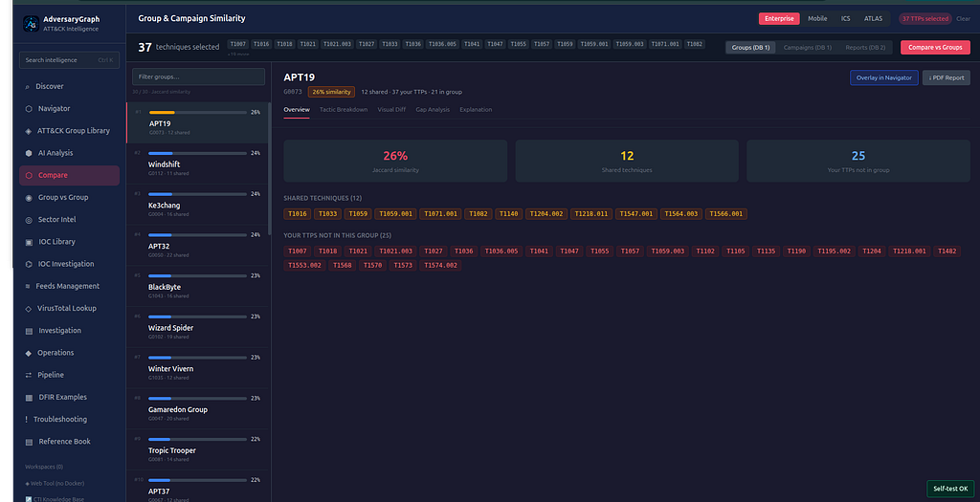Open the Discover page
The image size is (980, 502).
point(69,87)
